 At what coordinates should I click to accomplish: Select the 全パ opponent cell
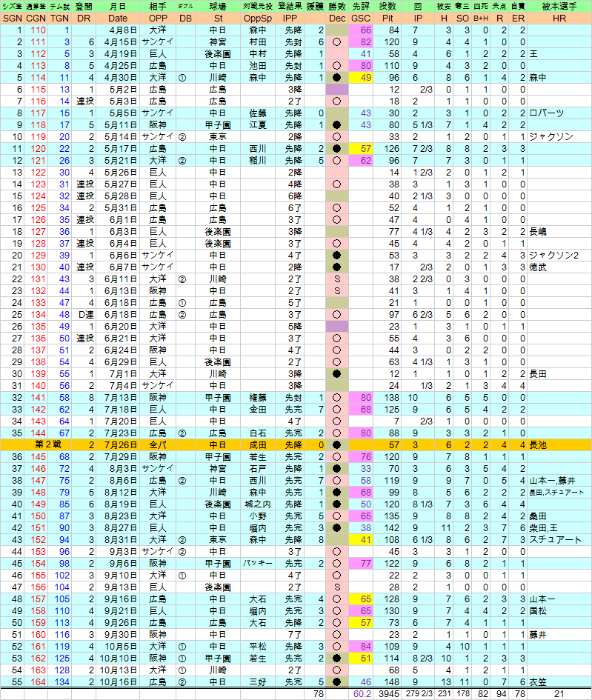tap(158, 444)
